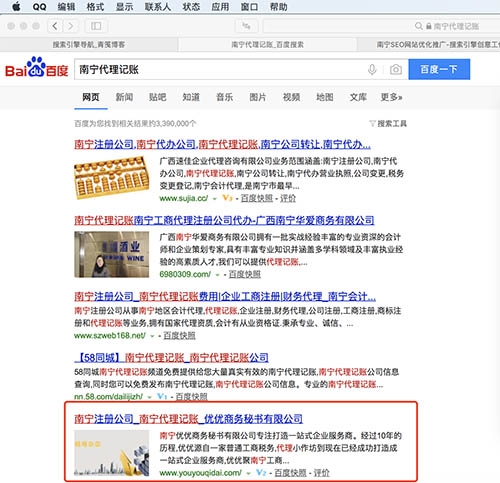Expand the dropdown arrow next to www.sujia.cc
Screen dimensions: 500x483
(215, 199)
